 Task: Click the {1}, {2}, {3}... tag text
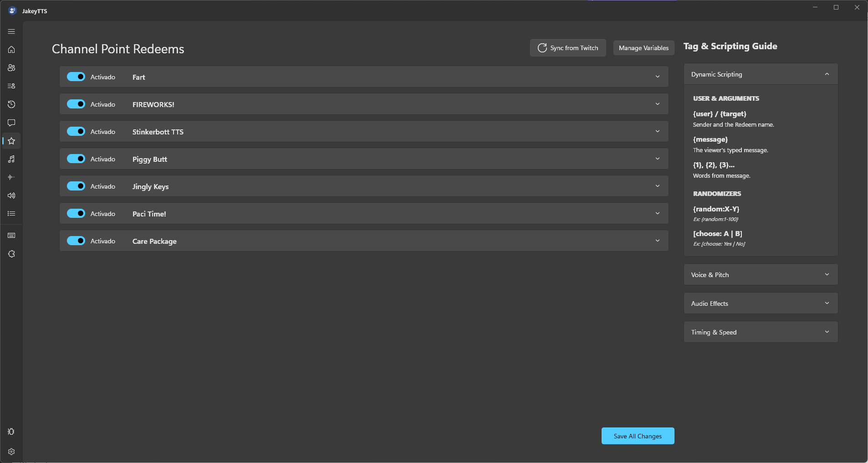(714, 165)
